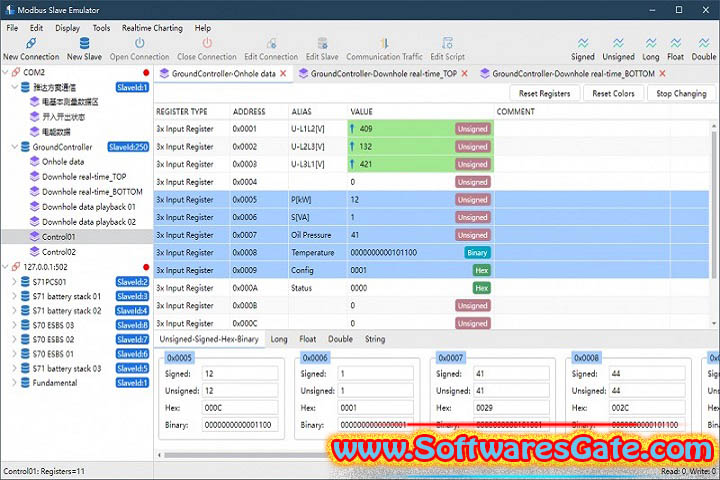Screen dimensions: 720x480
Task: Click the Hex format badge for Config
Action: [482, 271]
